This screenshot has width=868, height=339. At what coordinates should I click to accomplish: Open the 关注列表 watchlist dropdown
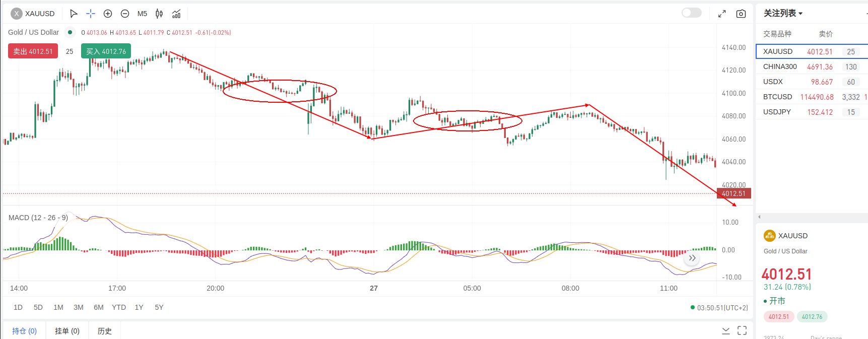pyautogui.click(x=783, y=13)
